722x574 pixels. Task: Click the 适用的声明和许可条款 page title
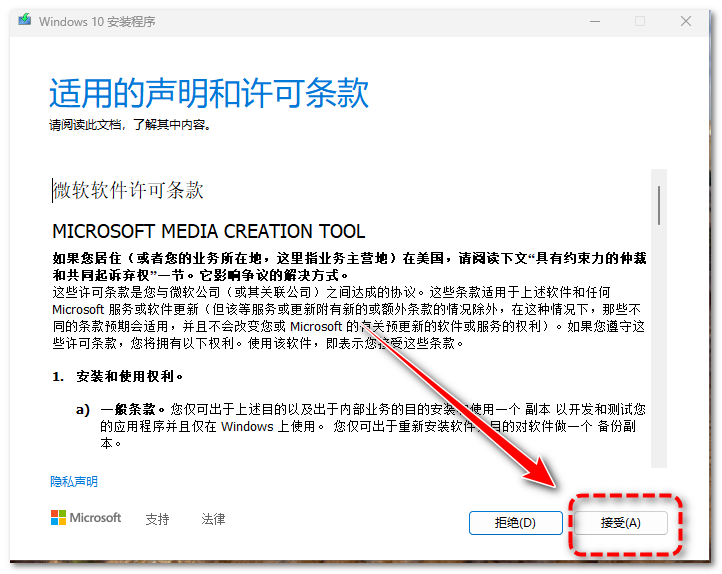tap(209, 93)
